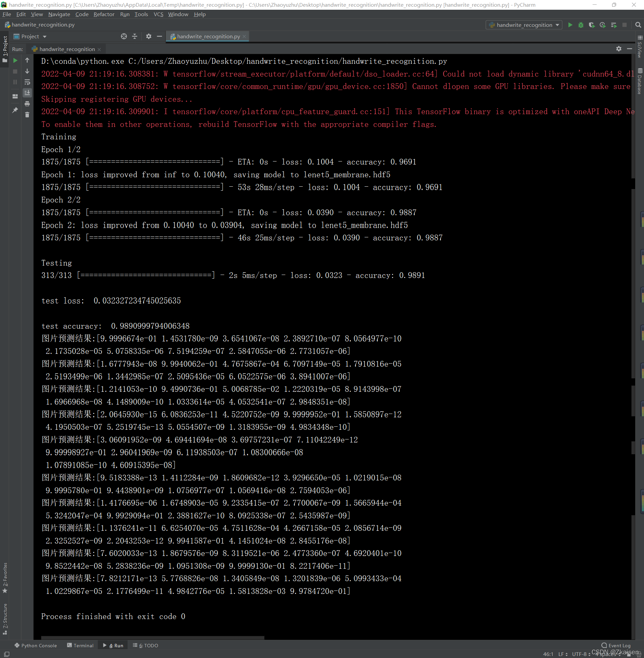Open the File menu

7,14
